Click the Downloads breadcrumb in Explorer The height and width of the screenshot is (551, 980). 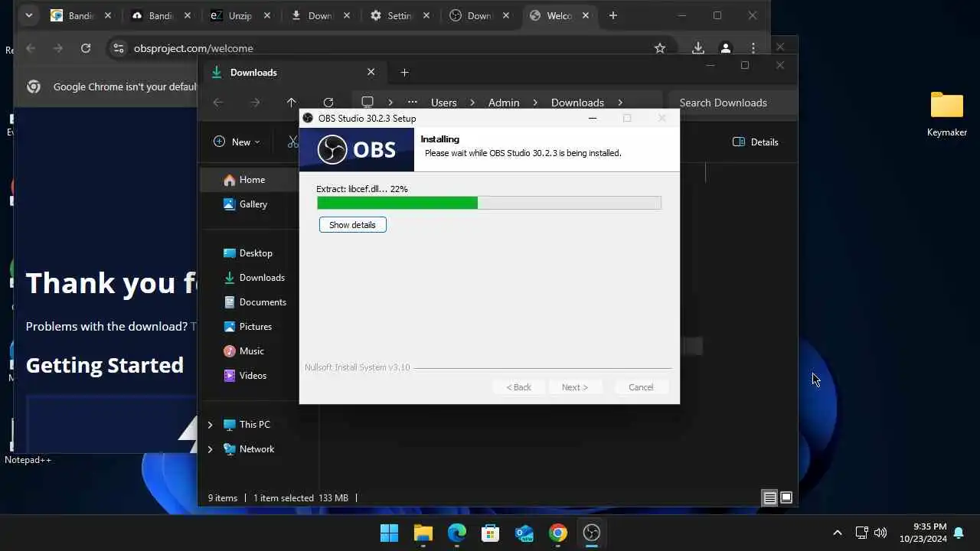[x=577, y=103]
